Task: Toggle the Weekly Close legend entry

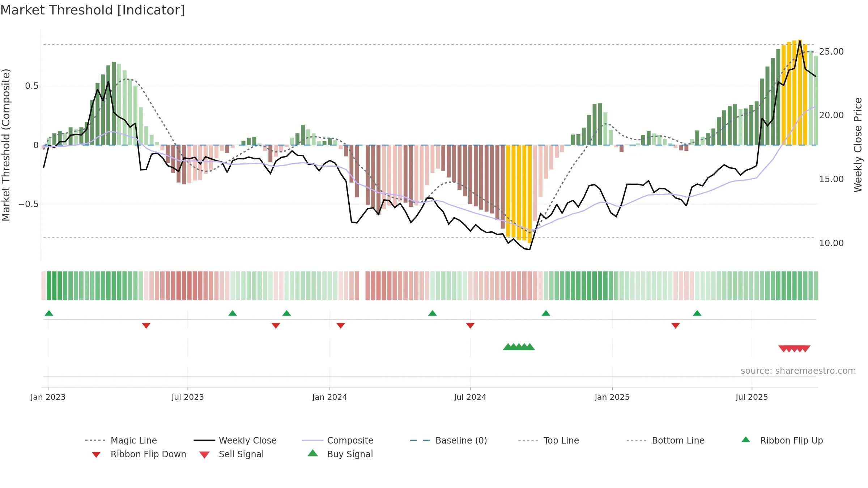Action: click(x=235, y=440)
